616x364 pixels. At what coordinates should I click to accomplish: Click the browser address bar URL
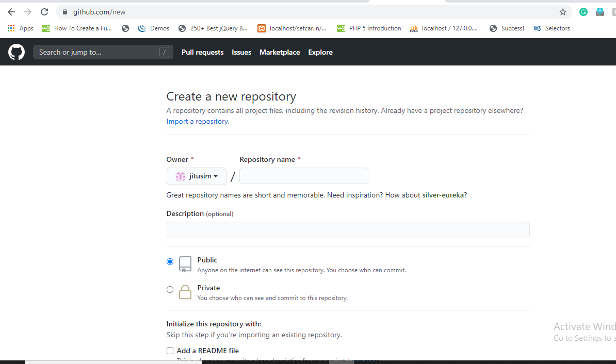pyautogui.click(x=100, y=12)
